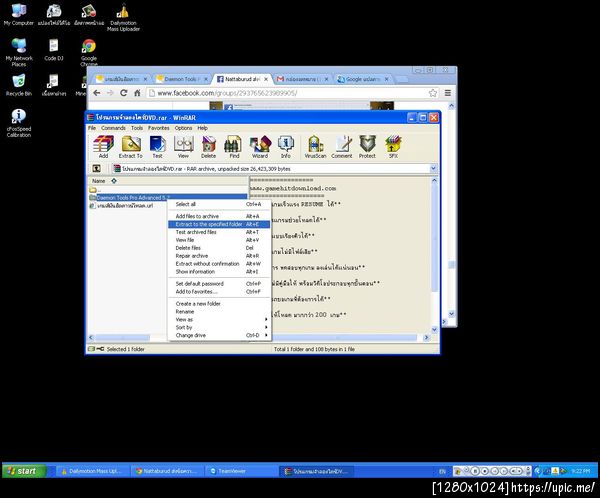600x498 pixels.
Task: Select the .url file row in WinRAR list
Action: tap(121, 206)
